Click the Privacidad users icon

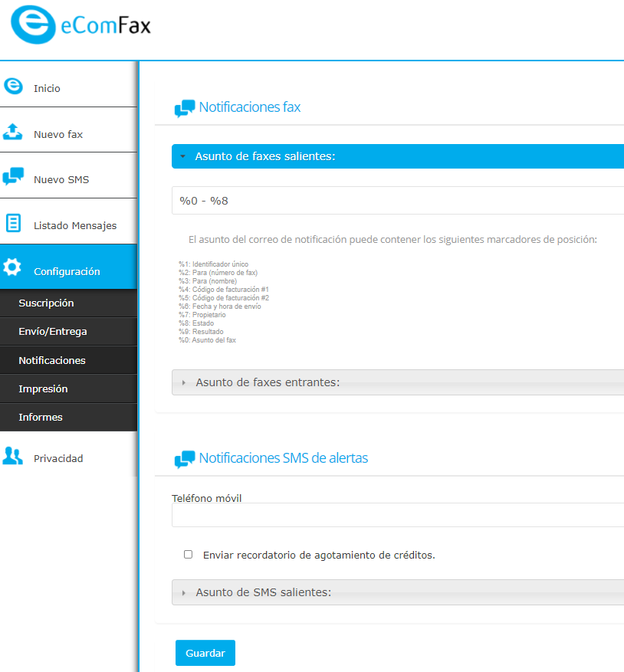click(13, 456)
